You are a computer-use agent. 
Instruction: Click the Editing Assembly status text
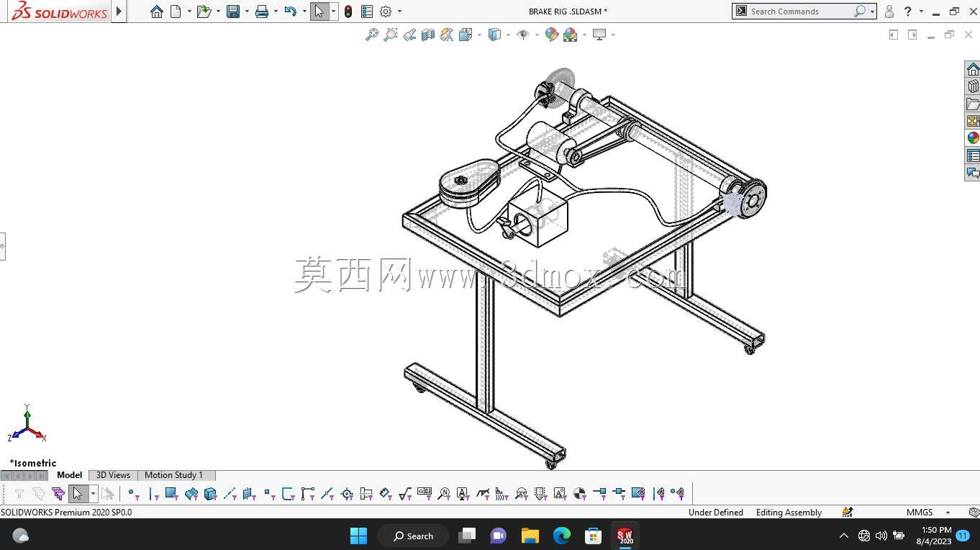789,513
